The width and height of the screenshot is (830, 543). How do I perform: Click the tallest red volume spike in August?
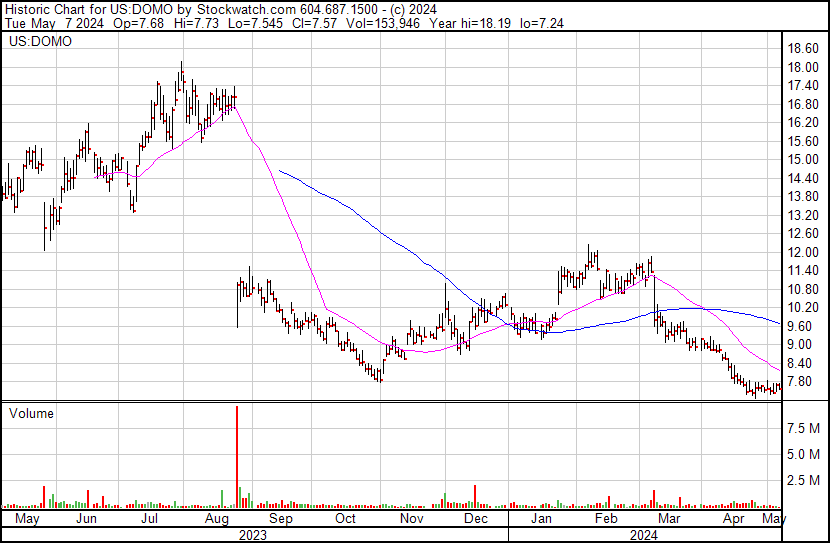pos(237,457)
